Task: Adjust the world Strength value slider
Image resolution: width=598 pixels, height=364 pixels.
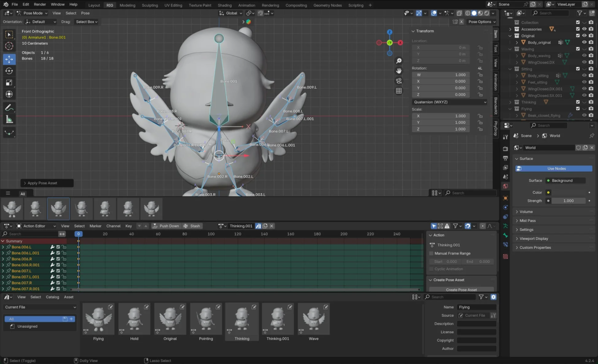Action: coord(568,201)
